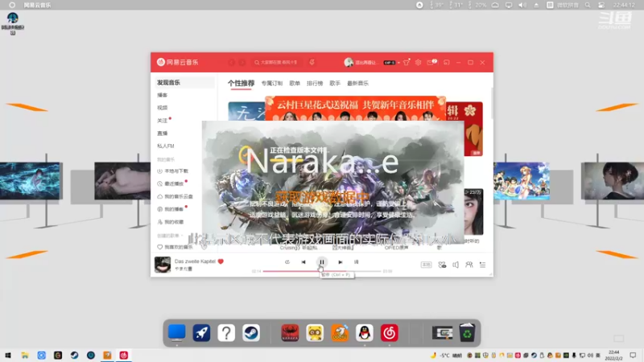Open the listen together icon
The image size is (644, 362).
pyautogui.click(x=469, y=265)
